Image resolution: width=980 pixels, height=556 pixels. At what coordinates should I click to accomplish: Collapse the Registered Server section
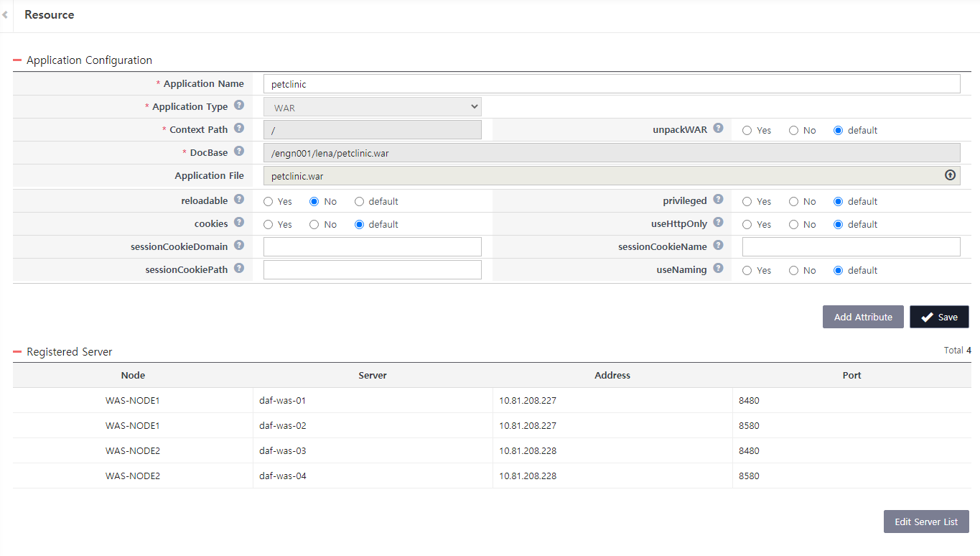pos(17,351)
